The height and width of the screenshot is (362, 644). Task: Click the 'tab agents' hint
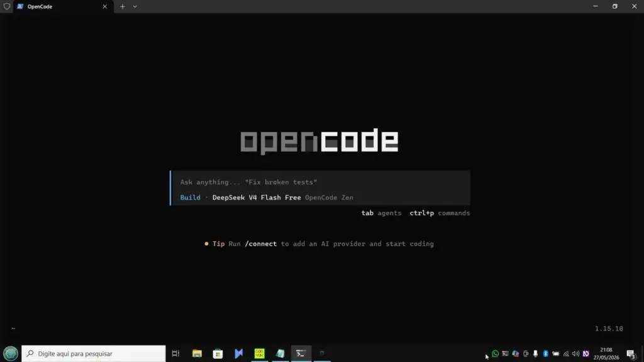381,213
